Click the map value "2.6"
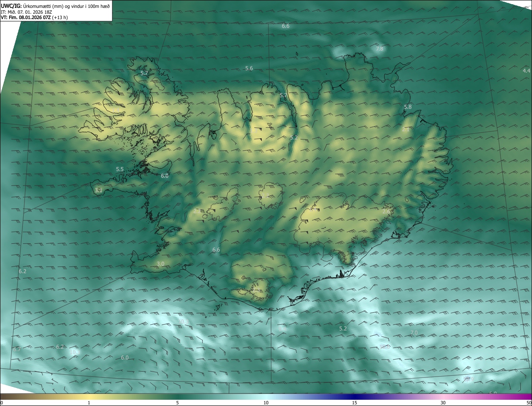The height and width of the screenshot is (406, 532). point(386,212)
